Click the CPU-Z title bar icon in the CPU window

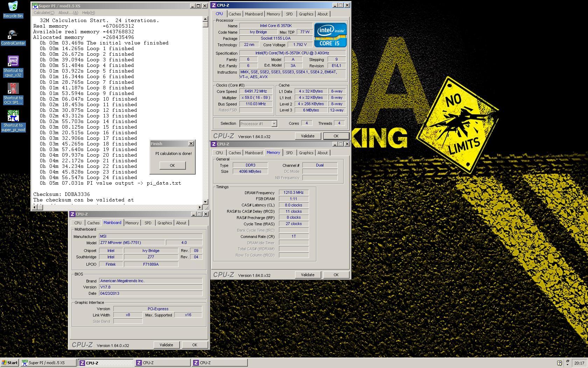(213, 5)
